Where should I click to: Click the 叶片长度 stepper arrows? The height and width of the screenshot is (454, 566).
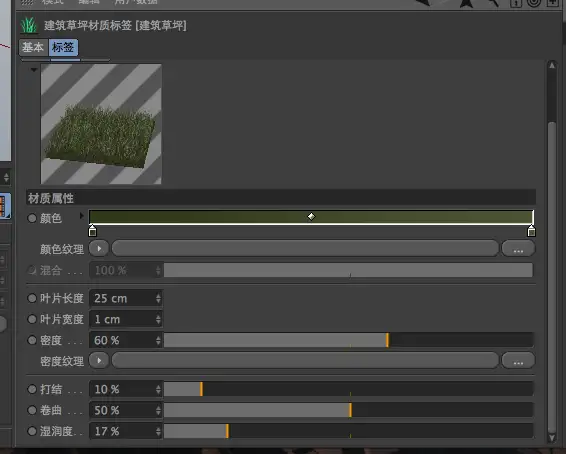coord(158,298)
